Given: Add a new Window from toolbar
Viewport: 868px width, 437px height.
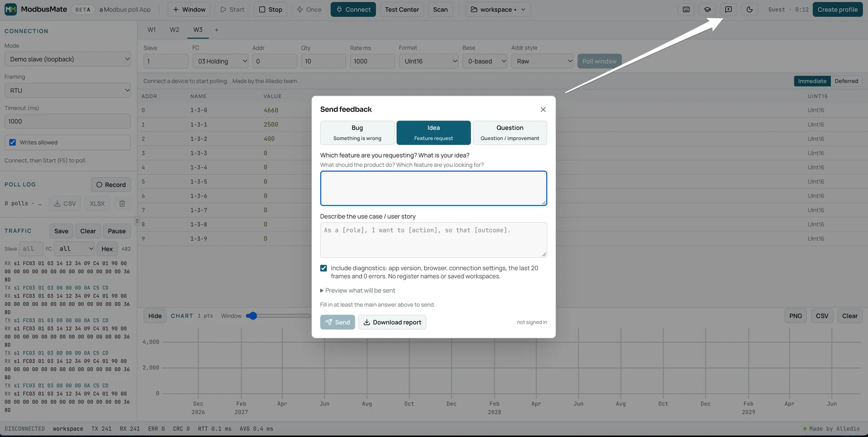Looking at the screenshot, I should tap(189, 10).
